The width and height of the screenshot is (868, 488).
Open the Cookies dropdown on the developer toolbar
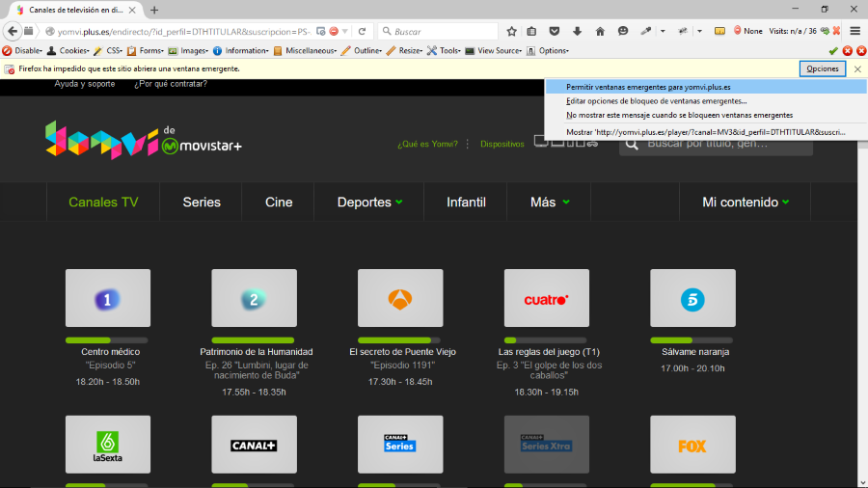click(68, 51)
